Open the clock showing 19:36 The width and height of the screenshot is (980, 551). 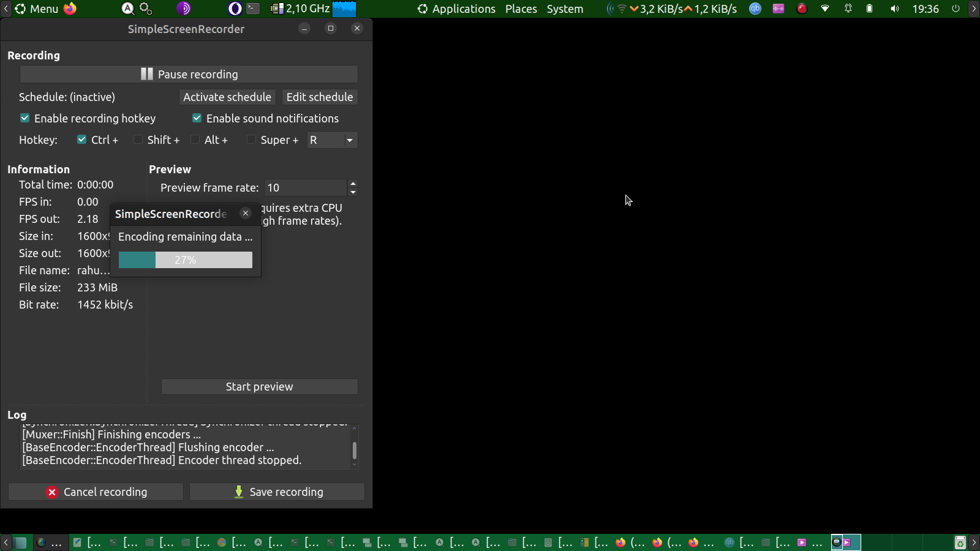click(925, 9)
